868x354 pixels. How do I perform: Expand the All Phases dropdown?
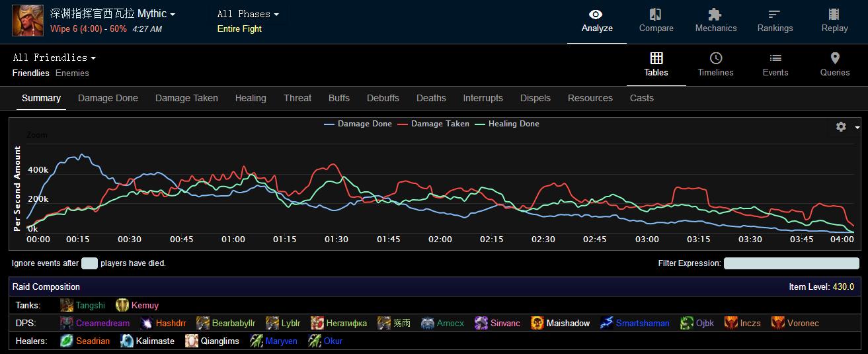click(x=248, y=14)
